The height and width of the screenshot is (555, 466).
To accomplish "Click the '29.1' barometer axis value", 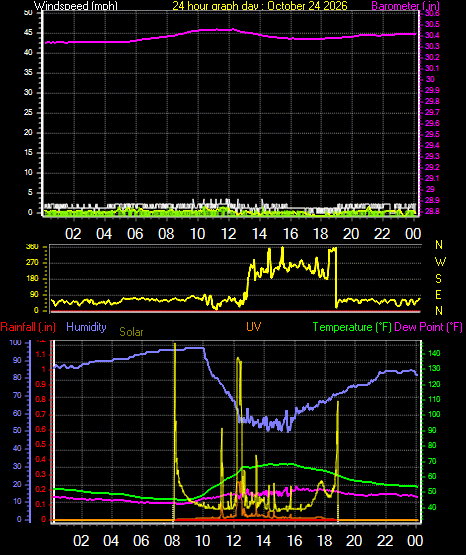I will [x=432, y=178].
